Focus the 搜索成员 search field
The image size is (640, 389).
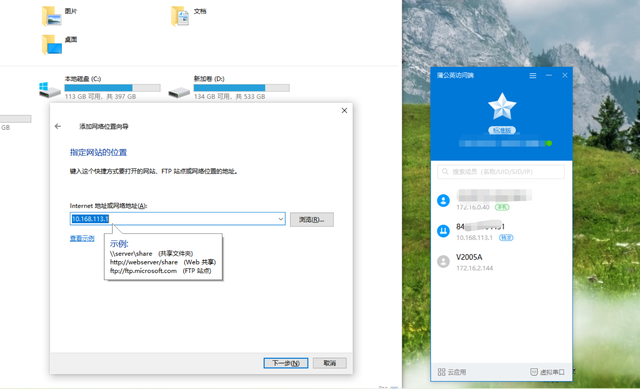tap(501, 172)
